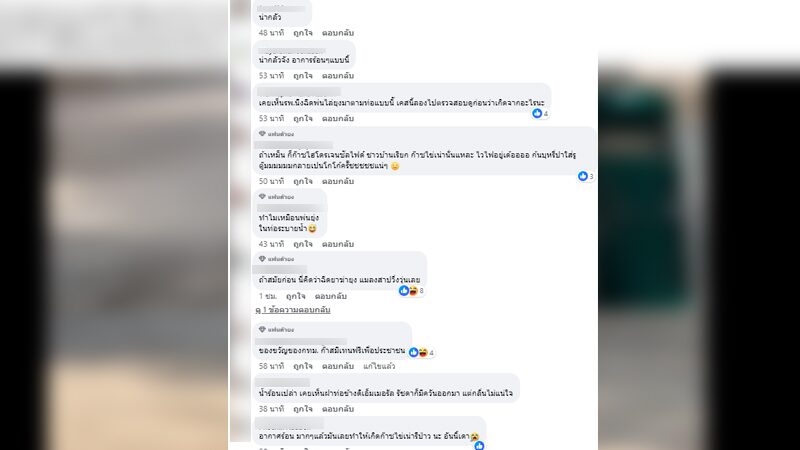Like the 1-hour-old comment
The height and width of the screenshot is (450, 800).
pos(295,296)
